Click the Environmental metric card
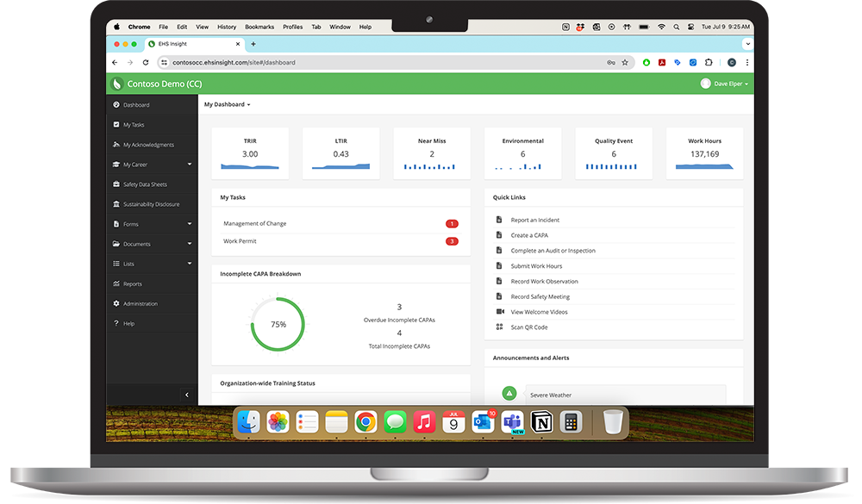Image resolution: width=862 pixels, height=504 pixels. click(523, 153)
